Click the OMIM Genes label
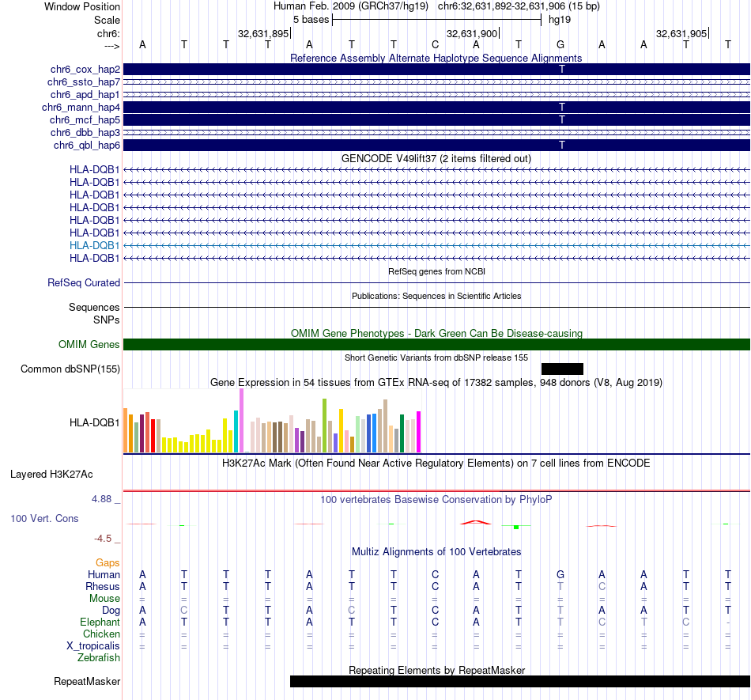751x700 pixels. [89, 345]
